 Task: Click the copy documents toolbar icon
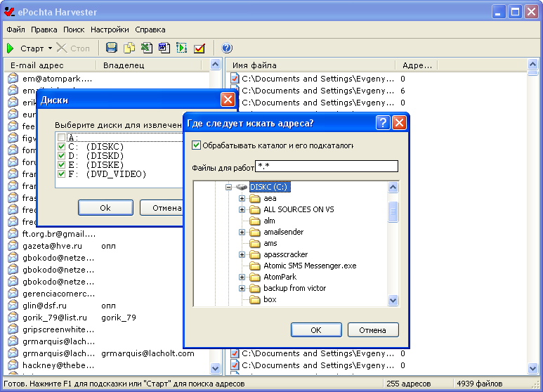129,48
